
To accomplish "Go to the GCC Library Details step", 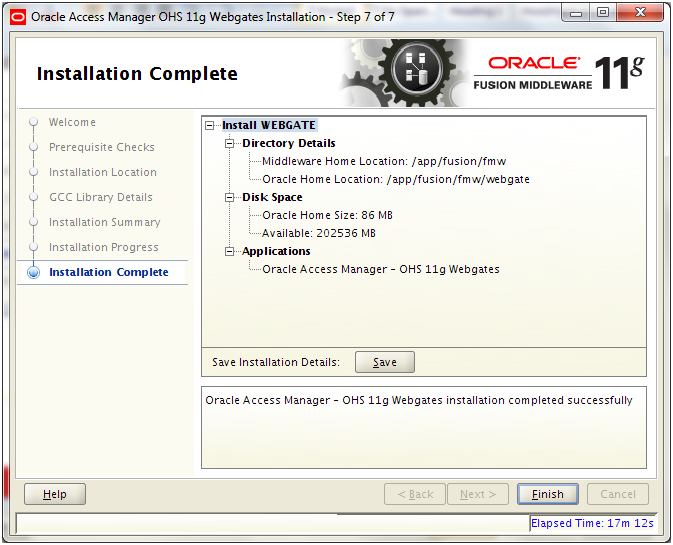I will [101, 197].
